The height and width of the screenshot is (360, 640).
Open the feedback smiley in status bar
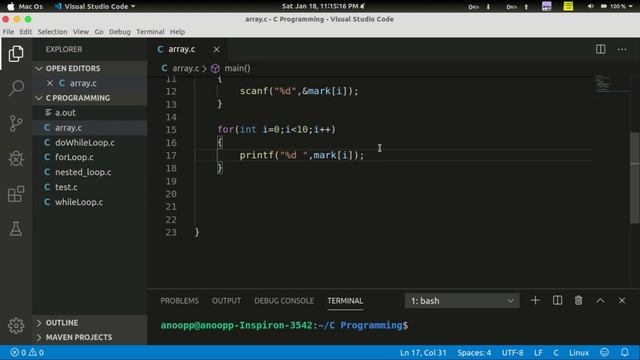604,352
